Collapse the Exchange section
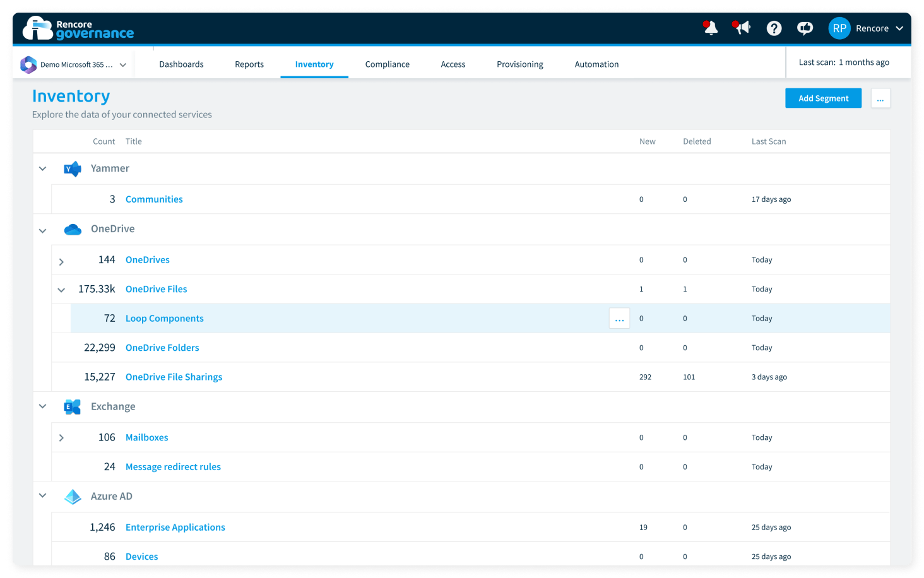 point(42,406)
